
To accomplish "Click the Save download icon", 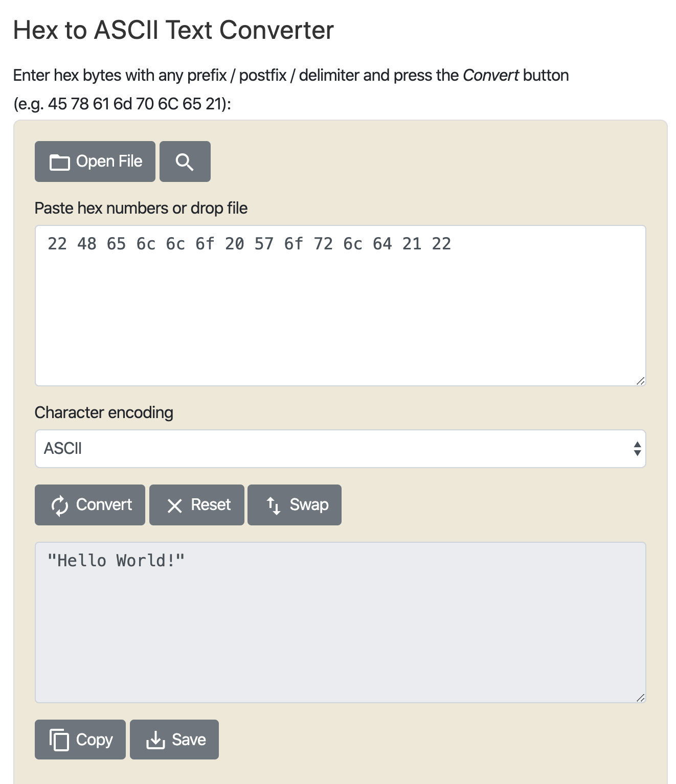I will (x=155, y=740).
